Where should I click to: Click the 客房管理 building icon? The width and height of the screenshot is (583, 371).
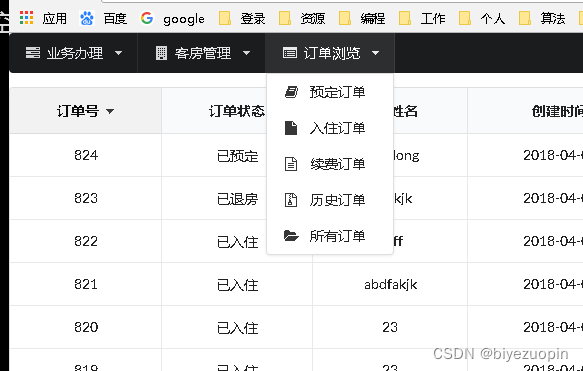coord(161,53)
